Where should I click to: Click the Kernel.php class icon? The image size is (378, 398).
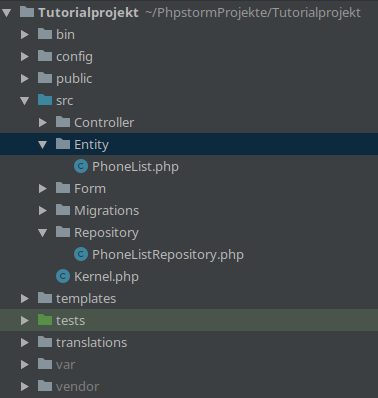pos(63,276)
